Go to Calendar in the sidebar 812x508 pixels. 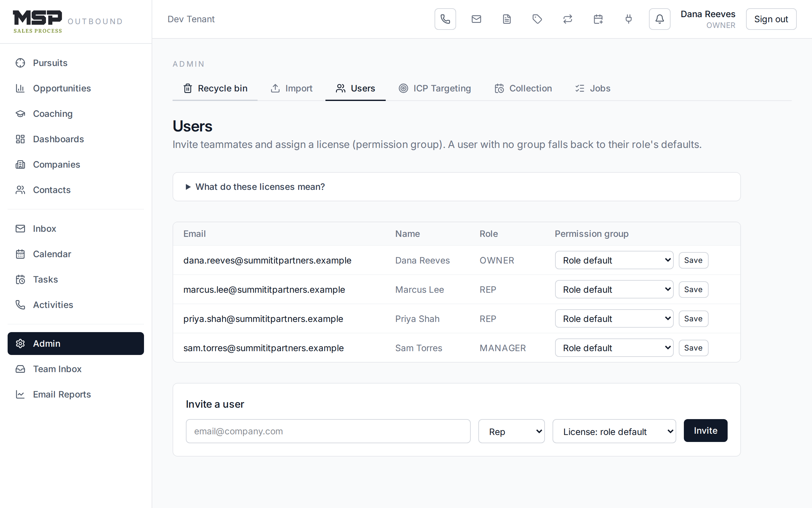pos(75,254)
